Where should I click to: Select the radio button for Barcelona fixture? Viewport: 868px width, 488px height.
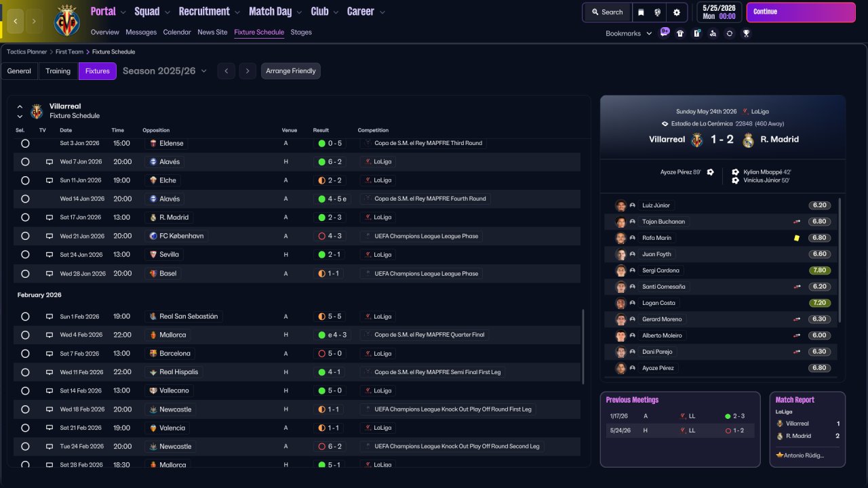[25, 354]
